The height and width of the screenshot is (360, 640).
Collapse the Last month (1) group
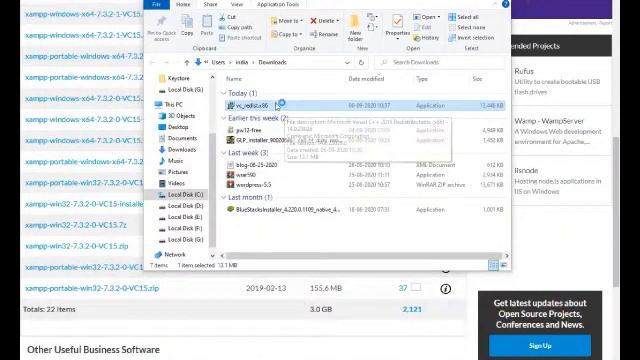[224, 198]
